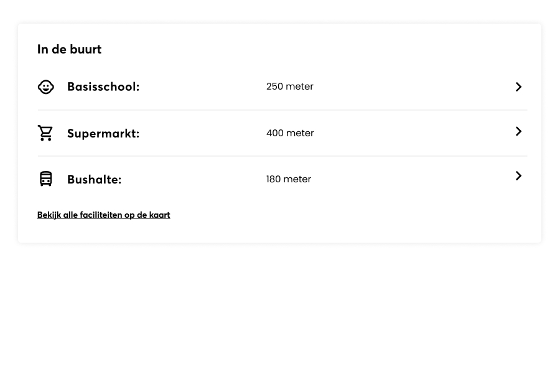This screenshot has height=392, width=560.
Task: Open 'Bekijk alle faciliteiten op de kaart' link
Action: pos(103,215)
